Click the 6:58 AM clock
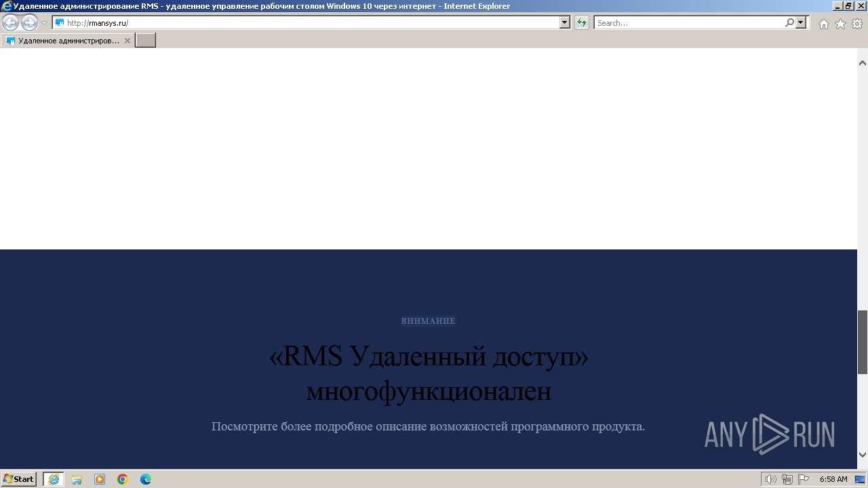This screenshot has height=488, width=868. click(833, 479)
